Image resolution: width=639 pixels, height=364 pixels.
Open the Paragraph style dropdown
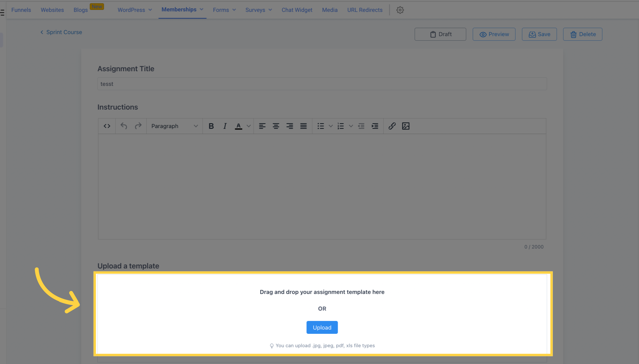point(174,126)
